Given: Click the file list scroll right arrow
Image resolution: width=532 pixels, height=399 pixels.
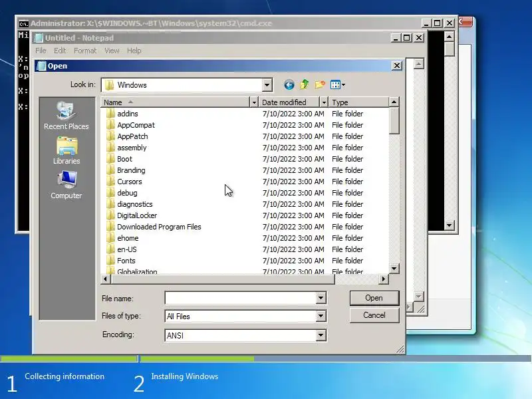Looking at the screenshot, I should point(384,279).
